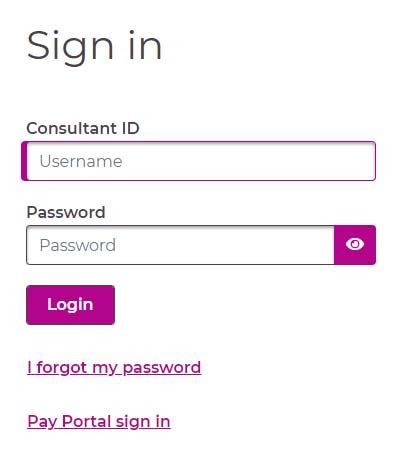The height and width of the screenshot is (454, 402).
Task: Open the Pay Portal sign in link
Action: (x=99, y=421)
